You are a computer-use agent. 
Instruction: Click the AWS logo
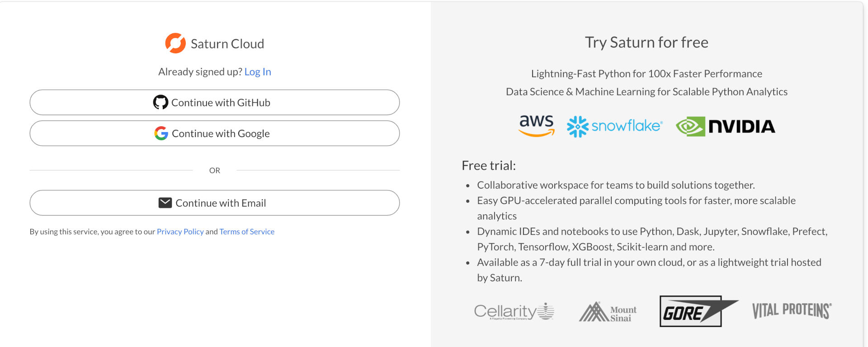(537, 126)
